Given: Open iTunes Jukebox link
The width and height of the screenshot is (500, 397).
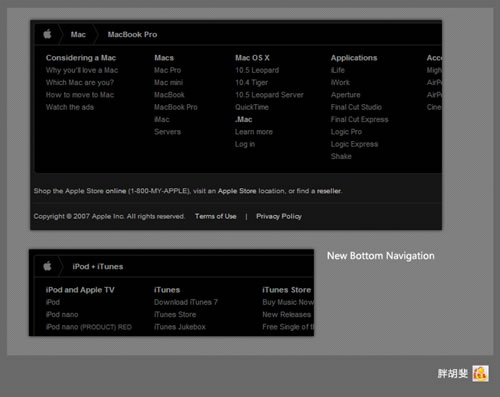Looking at the screenshot, I should tap(180, 327).
